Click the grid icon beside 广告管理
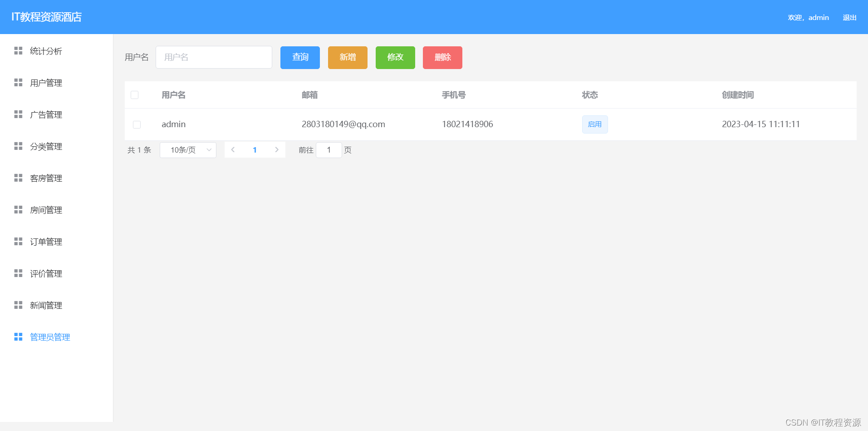The image size is (868, 431). (x=18, y=114)
